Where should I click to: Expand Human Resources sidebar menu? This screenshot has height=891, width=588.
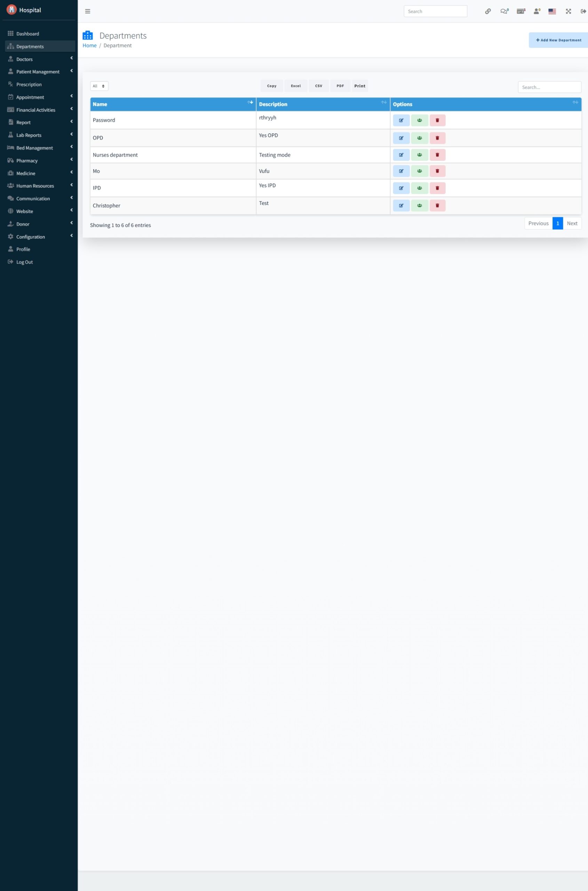point(40,186)
